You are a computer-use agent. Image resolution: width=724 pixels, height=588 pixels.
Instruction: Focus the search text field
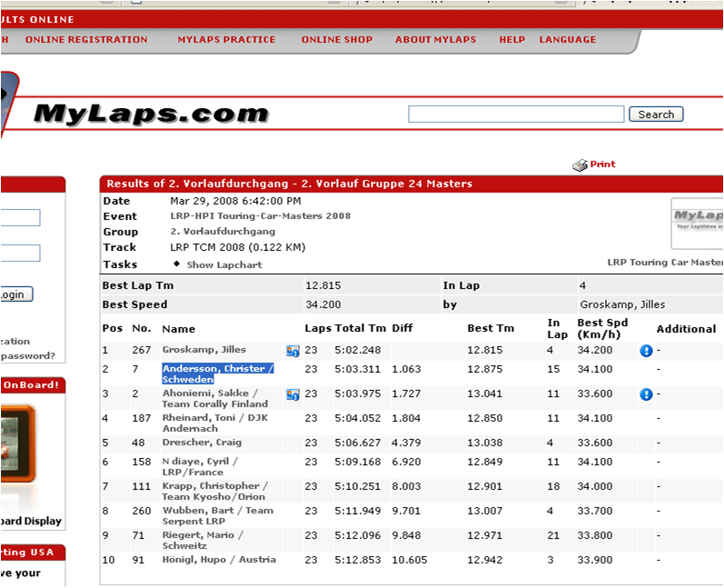click(x=516, y=115)
